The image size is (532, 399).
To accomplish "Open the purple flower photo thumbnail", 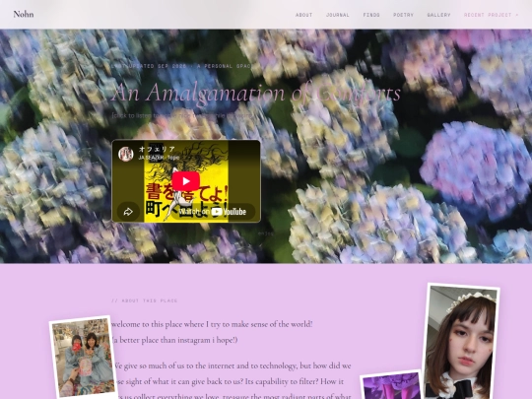I will [391, 385].
